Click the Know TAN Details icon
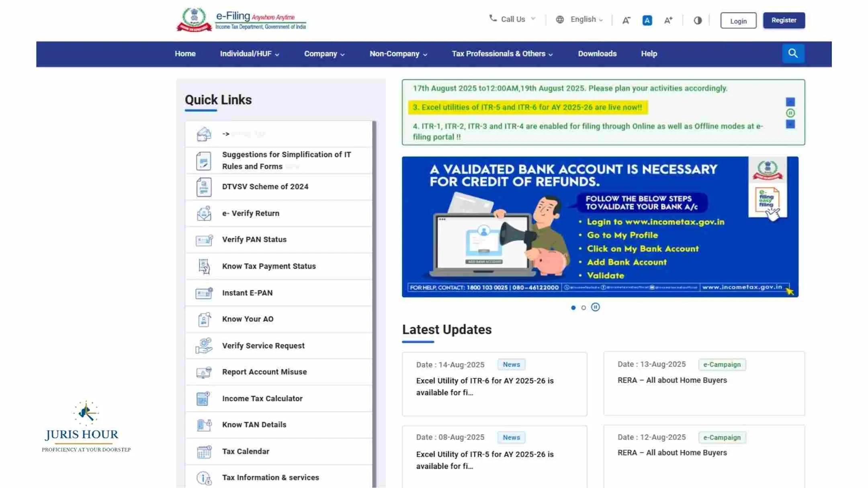This screenshot has height=488, width=868. 204,425
